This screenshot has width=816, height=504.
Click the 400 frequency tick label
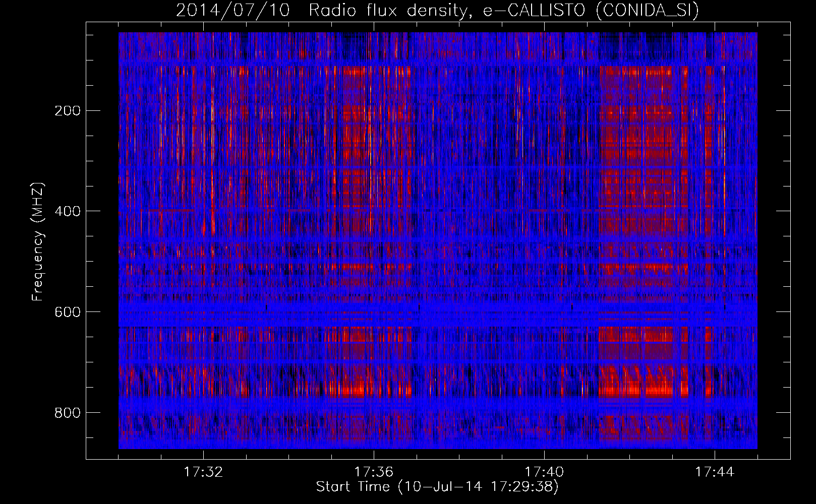[67, 211]
